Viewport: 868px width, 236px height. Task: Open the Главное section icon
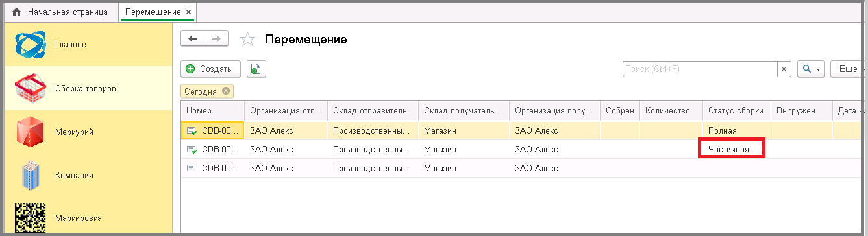pos(31,45)
